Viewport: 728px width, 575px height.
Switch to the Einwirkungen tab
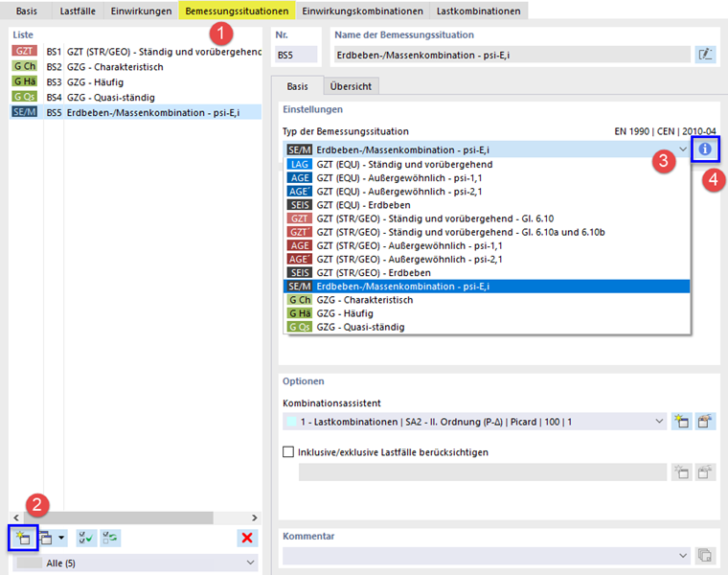pos(141,11)
